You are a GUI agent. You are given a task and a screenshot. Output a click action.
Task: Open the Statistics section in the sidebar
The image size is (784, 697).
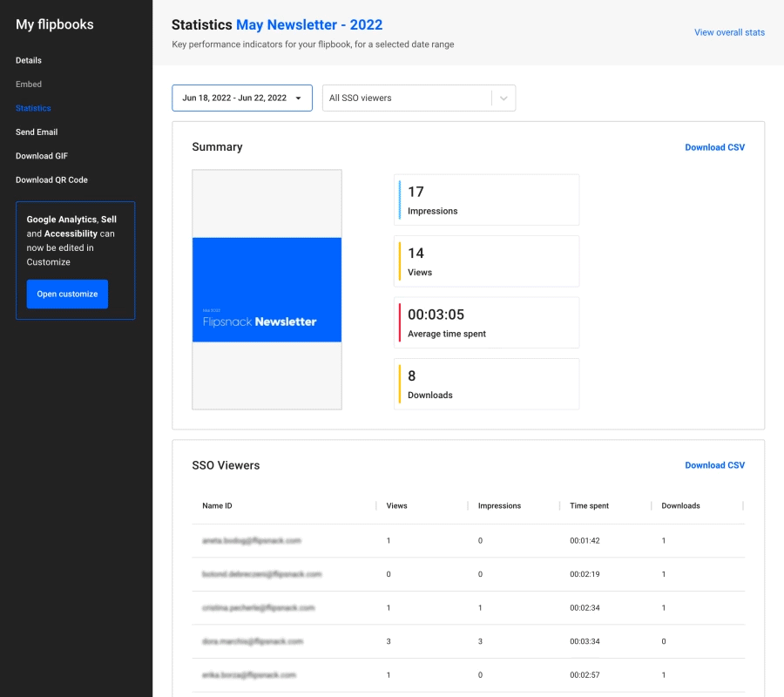(32, 108)
